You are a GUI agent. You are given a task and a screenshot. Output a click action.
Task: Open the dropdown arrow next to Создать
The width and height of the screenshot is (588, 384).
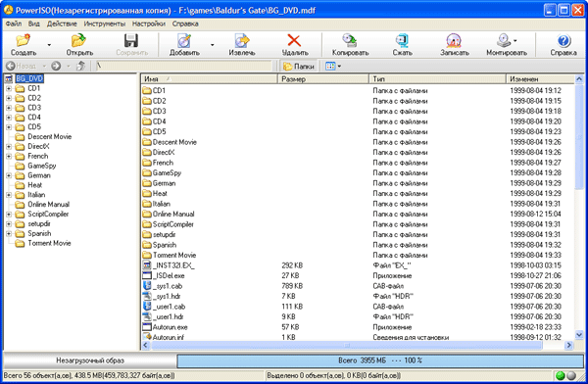(49, 45)
